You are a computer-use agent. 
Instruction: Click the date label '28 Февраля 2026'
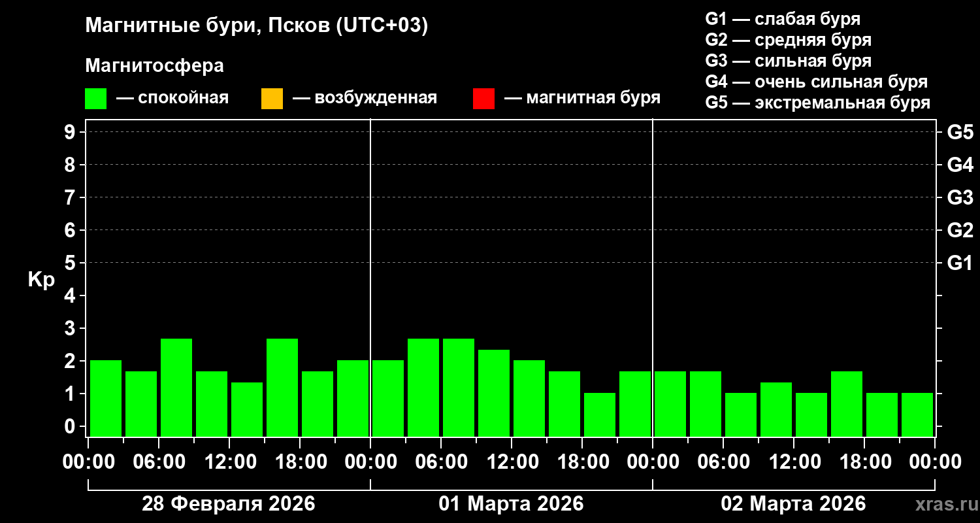coord(229,503)
